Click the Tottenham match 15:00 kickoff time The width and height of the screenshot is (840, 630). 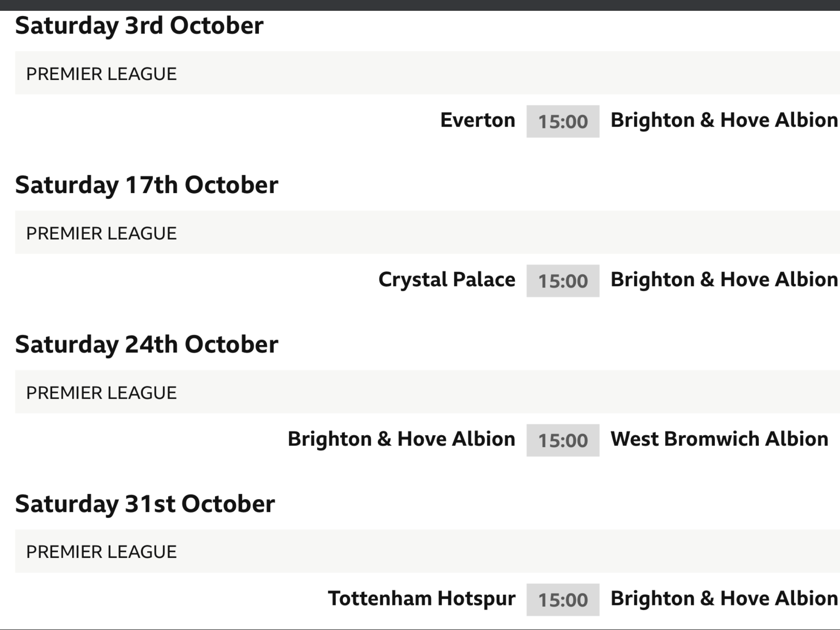coord(563,600)
